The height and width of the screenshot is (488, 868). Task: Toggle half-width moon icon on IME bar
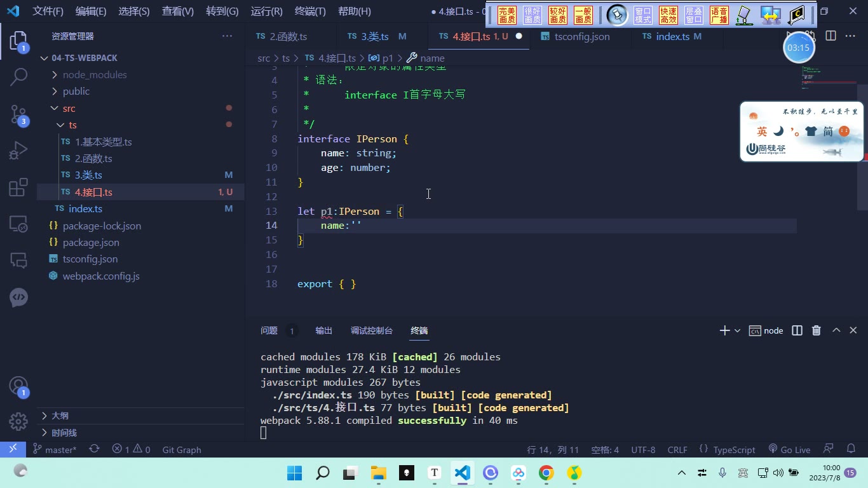coord(778,132)
